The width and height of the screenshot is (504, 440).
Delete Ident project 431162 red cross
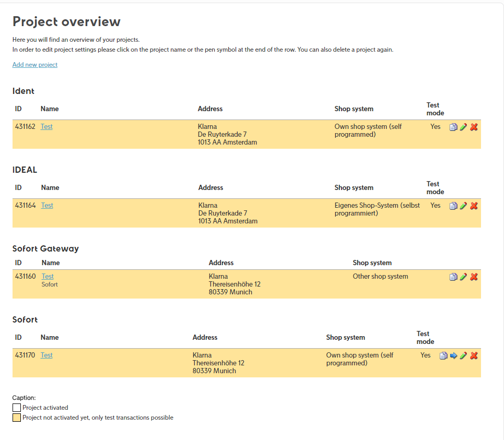tap(474, 127)
